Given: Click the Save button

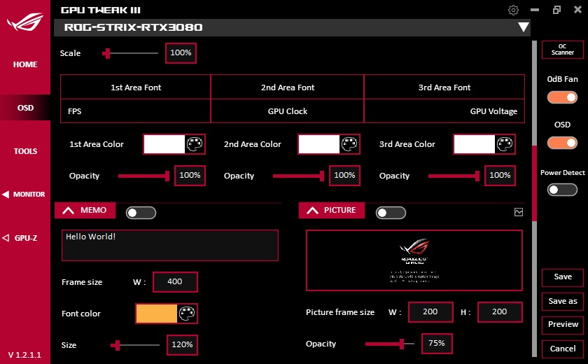Looking at the screenshot, I should click(x=563, y=277).
